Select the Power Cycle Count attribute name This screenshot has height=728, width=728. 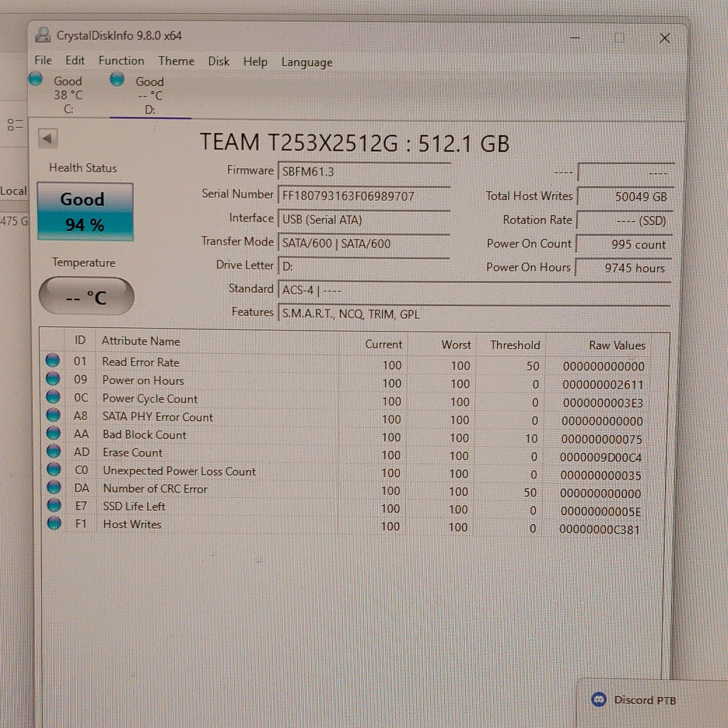pyautogui.click(x=150, y=399)
